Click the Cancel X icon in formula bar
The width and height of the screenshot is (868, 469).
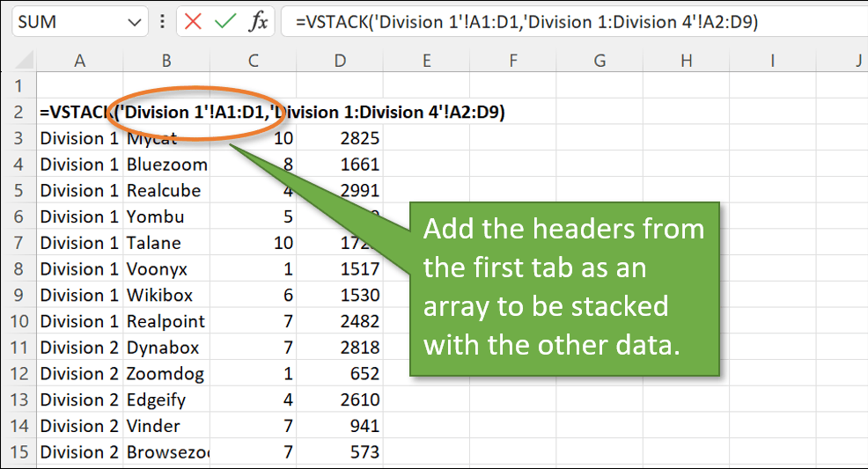click(194, 22)
